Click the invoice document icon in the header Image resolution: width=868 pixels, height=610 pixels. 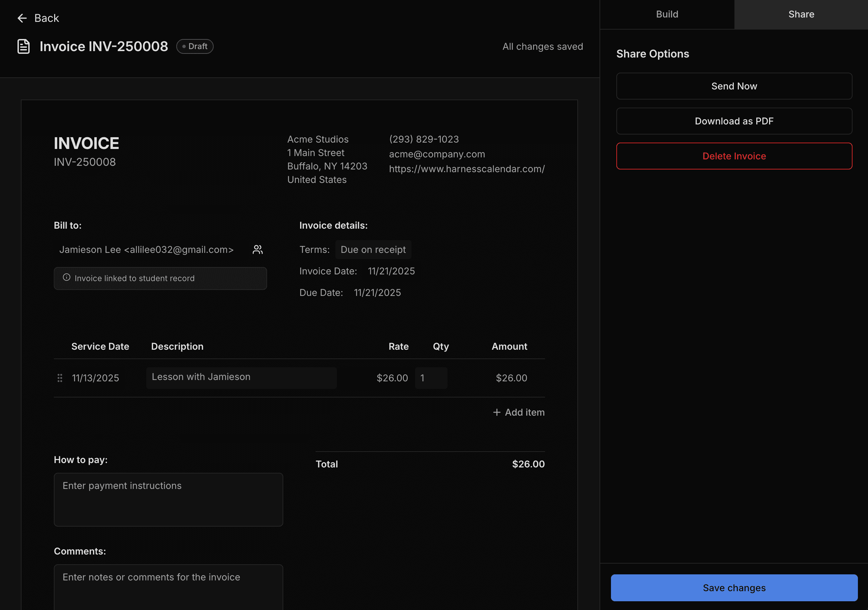point(24,46)
